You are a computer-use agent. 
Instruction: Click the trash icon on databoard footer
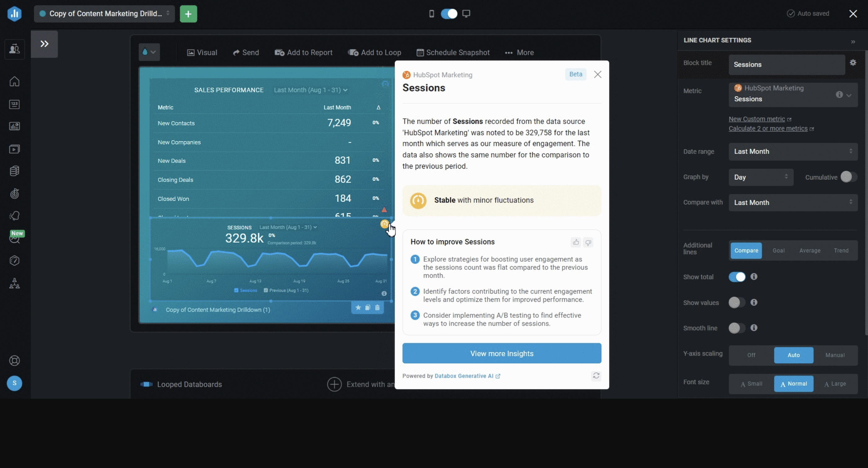[377, 308]
